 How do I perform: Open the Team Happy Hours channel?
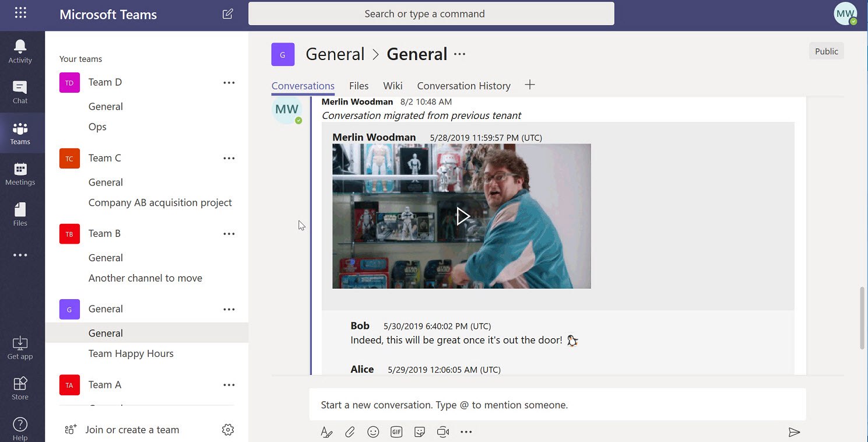point(131,354)
